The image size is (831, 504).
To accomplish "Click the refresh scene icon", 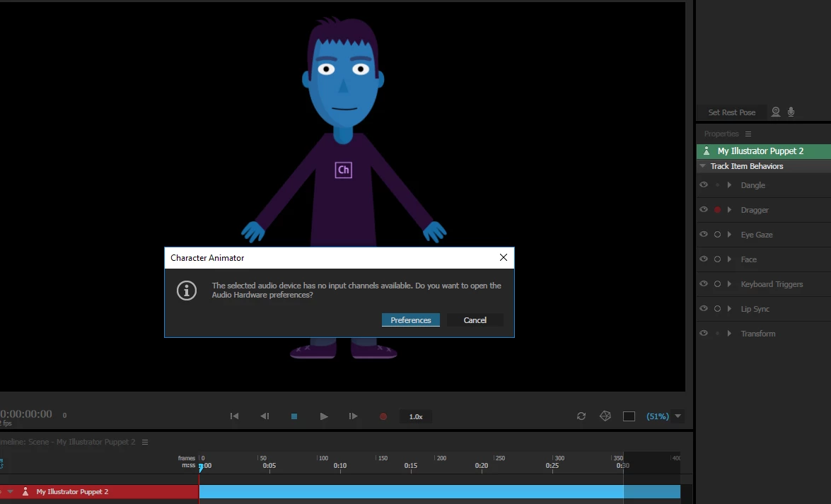I will pos(581,416).
